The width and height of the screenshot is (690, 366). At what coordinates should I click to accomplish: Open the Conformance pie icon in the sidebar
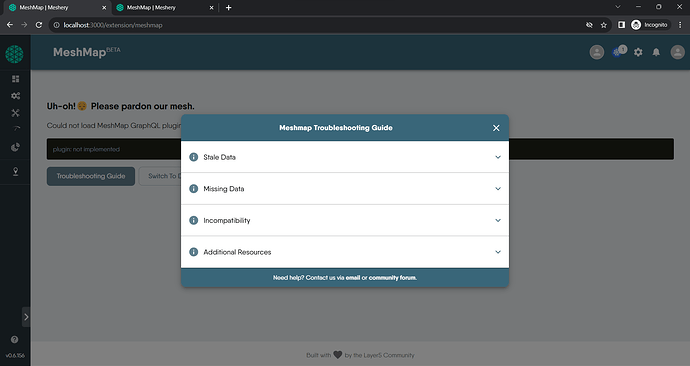[x=15, y=147]
